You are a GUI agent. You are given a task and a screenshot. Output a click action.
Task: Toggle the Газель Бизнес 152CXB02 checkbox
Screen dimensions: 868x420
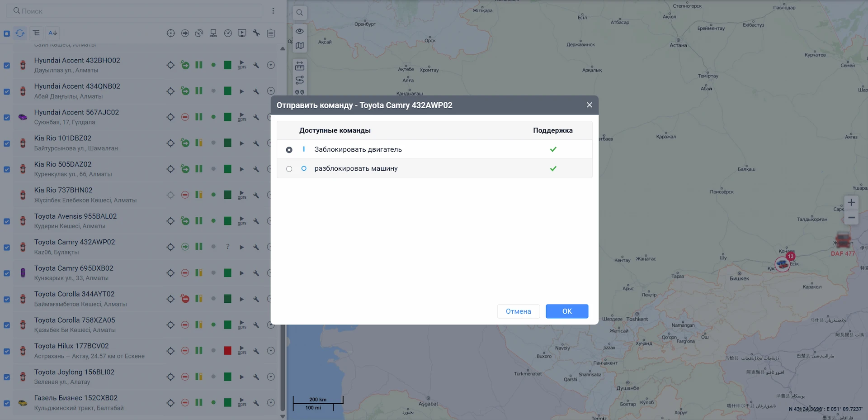7,403
